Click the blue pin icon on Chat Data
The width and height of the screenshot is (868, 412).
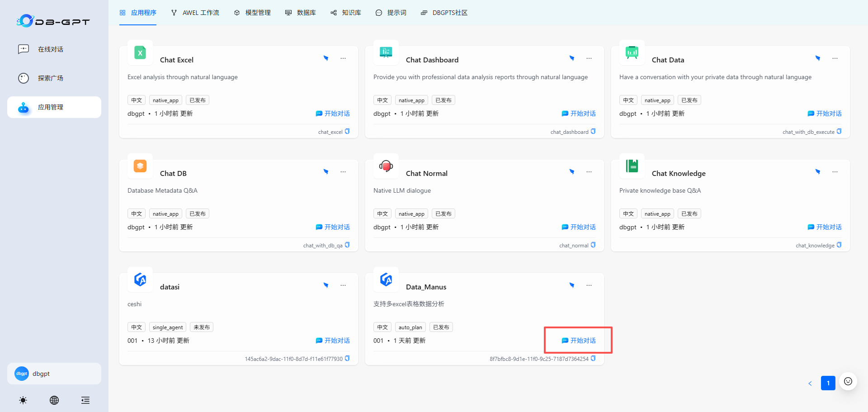818,58
